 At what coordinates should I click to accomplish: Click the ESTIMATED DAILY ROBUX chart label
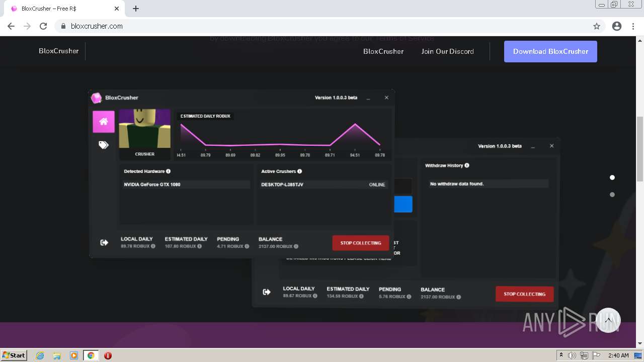[205, 116]
